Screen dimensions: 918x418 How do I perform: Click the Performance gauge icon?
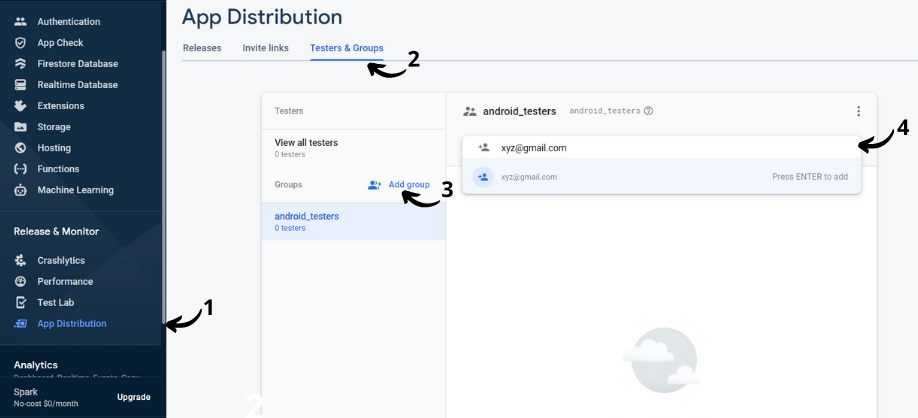tap(20, 282)
